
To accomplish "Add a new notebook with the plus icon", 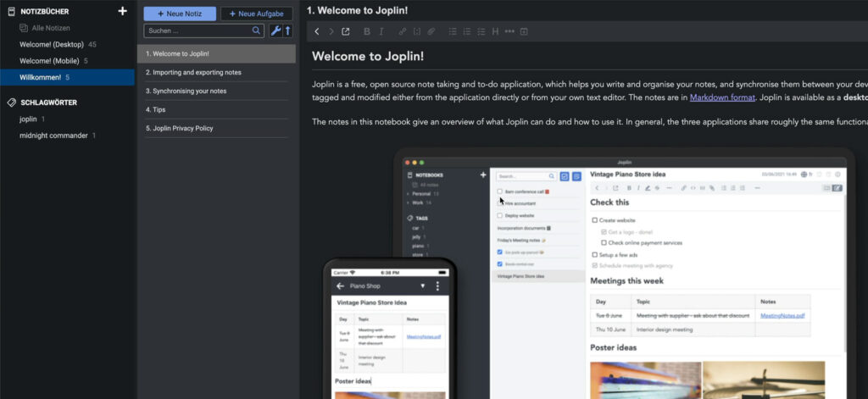I will (123, 11).
